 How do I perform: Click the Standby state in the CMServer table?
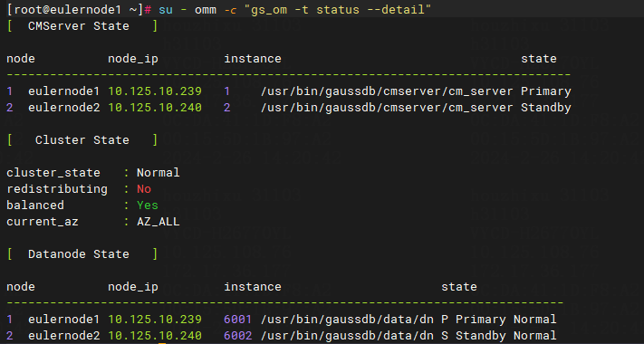(546, 108)
